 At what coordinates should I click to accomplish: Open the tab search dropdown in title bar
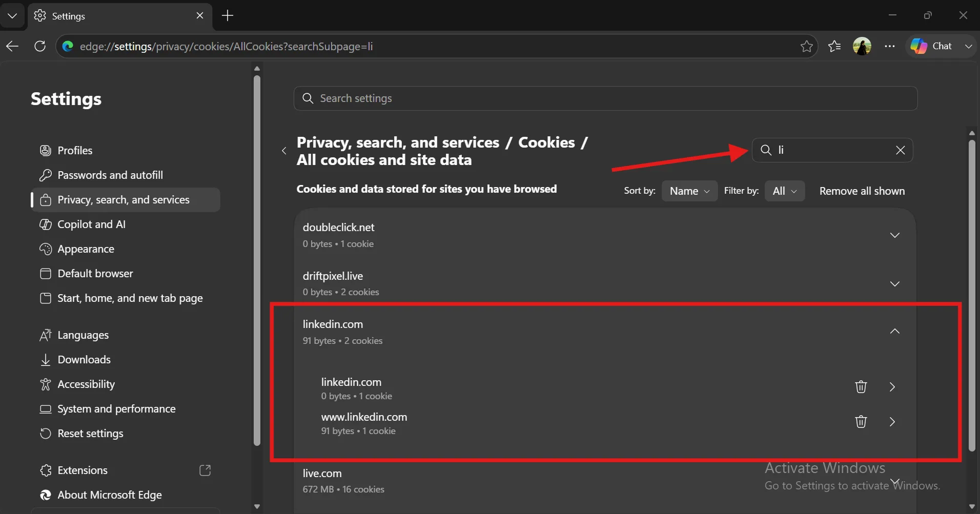12,16
